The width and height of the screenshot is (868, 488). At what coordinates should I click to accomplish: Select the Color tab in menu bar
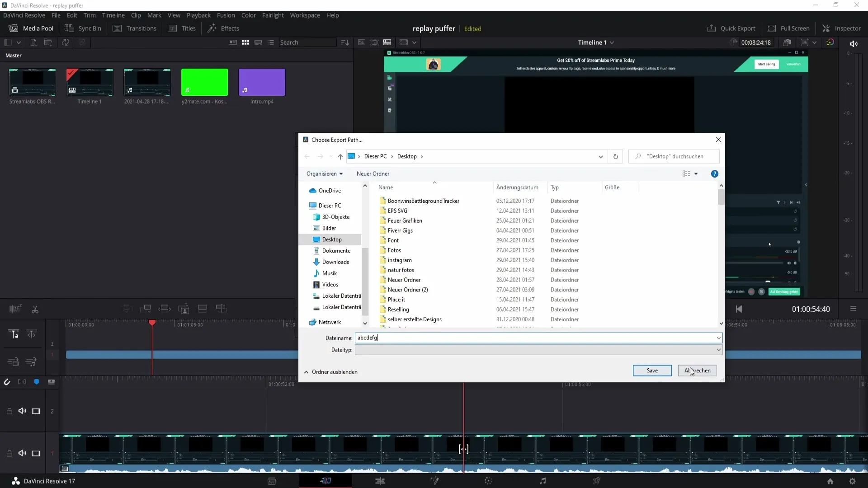click(249, 15)
